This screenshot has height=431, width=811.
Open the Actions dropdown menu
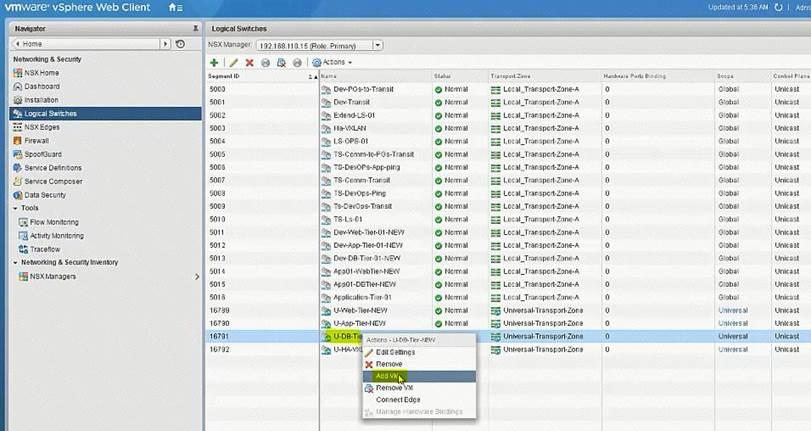pos(332,62)
